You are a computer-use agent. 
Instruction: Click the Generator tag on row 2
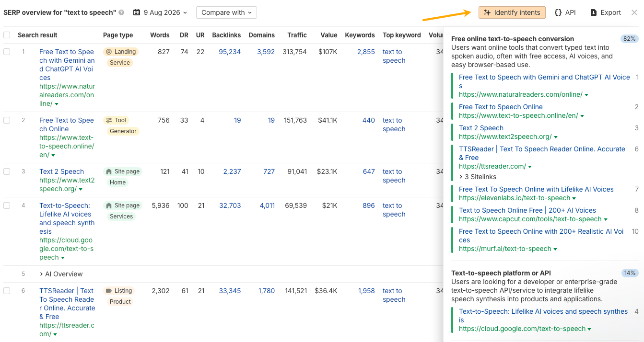123,131
